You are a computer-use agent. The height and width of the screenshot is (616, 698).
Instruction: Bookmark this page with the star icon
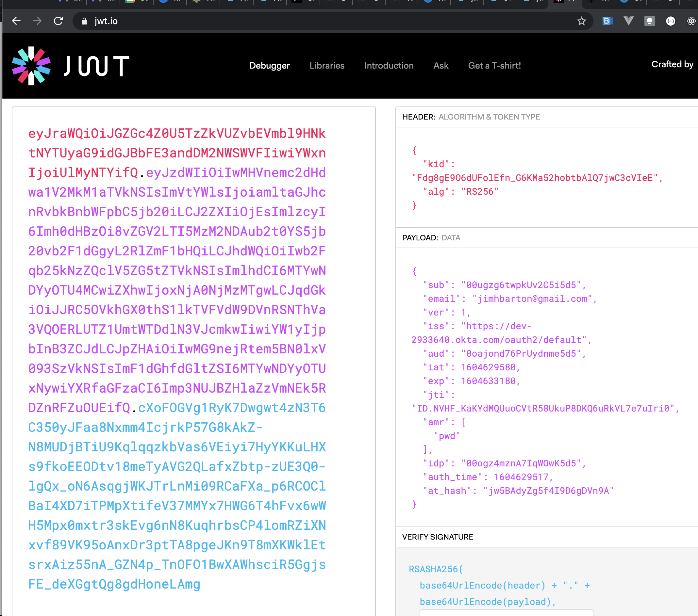point(582,21)
